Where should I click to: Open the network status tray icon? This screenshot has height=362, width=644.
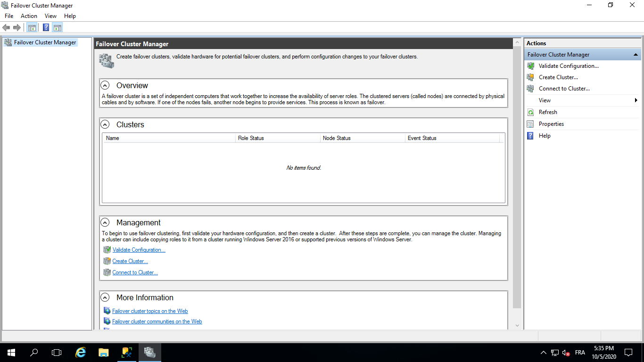click(x=555, y=353)
